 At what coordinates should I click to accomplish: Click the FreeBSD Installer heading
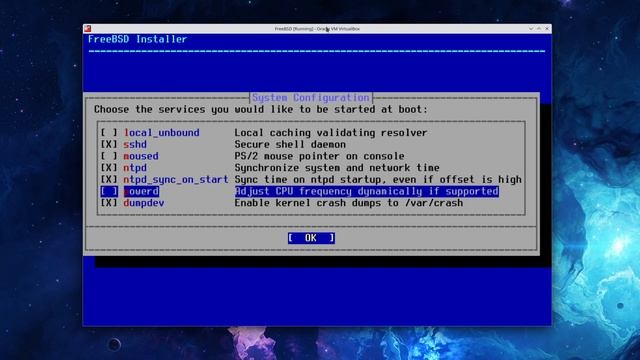tap(138, 39)
